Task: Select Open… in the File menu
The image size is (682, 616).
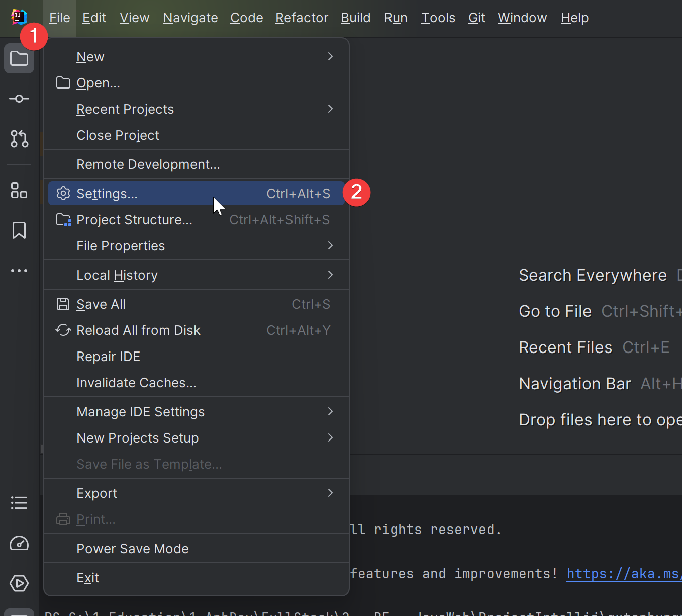Action: [x=197, y=82]
